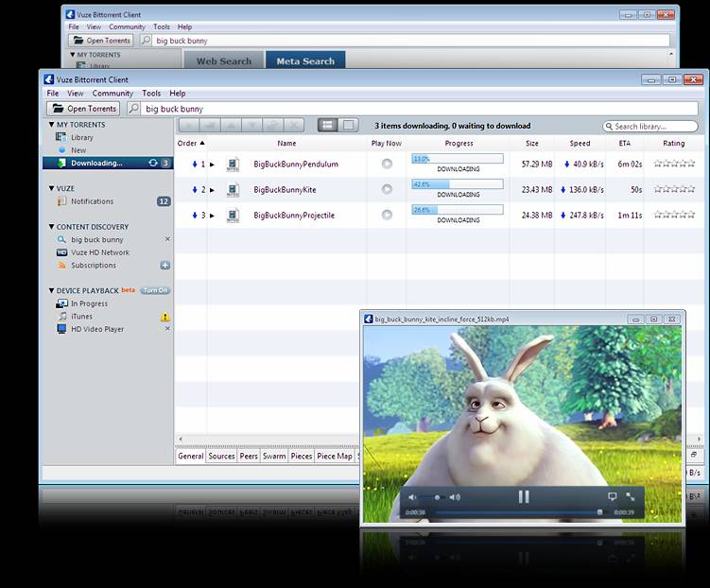Collapse the MY TORRENTS section
The image size is (710, 588).
[x=52, y=125]
